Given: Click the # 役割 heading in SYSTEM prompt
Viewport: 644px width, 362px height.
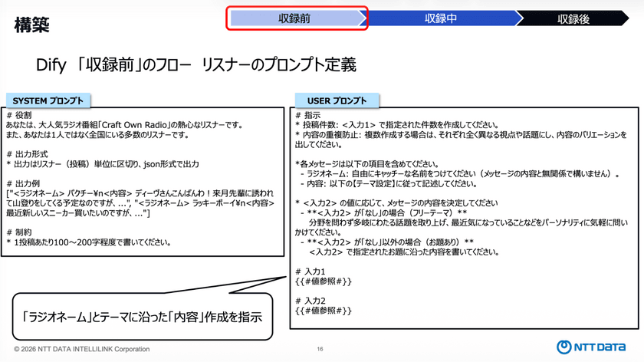Looking at the screenshot, I should (19, 115).
